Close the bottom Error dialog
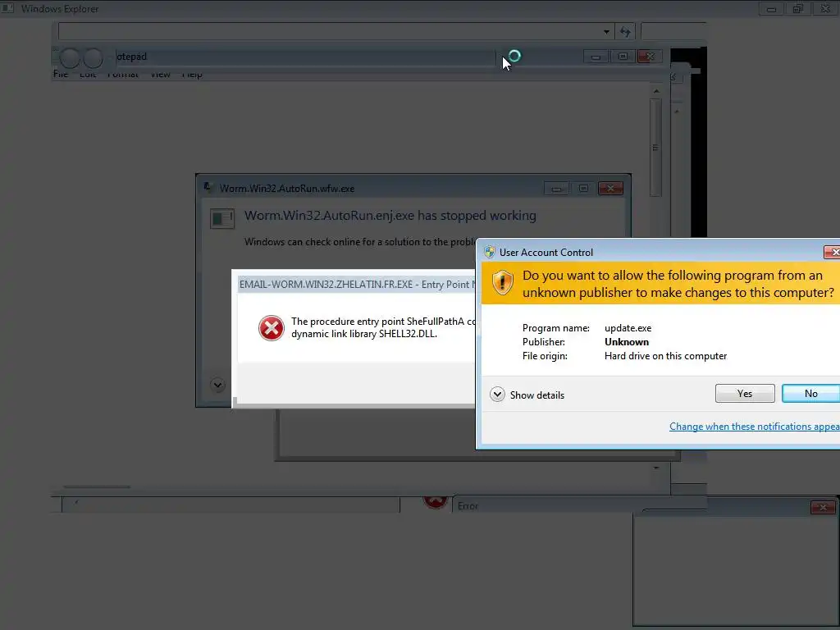The width and height of the screenshot is (840, 630). coord(823,507)
